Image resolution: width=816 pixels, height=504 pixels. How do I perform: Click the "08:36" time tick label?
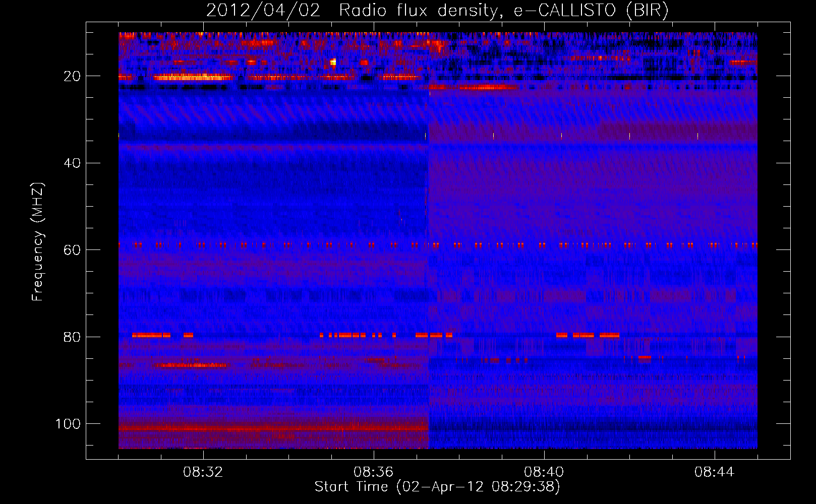tap(374, 472)
